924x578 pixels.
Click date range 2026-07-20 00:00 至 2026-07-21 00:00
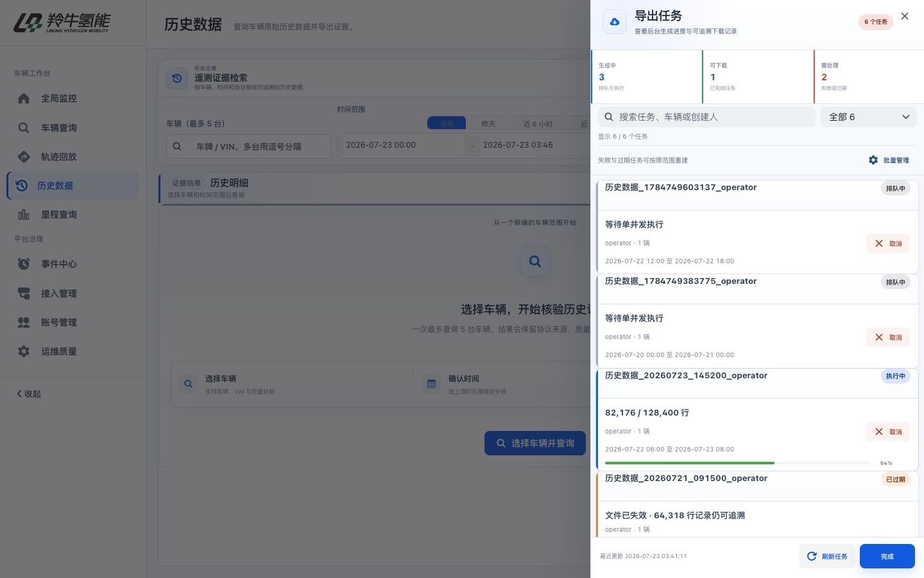(x=669, y=355)
